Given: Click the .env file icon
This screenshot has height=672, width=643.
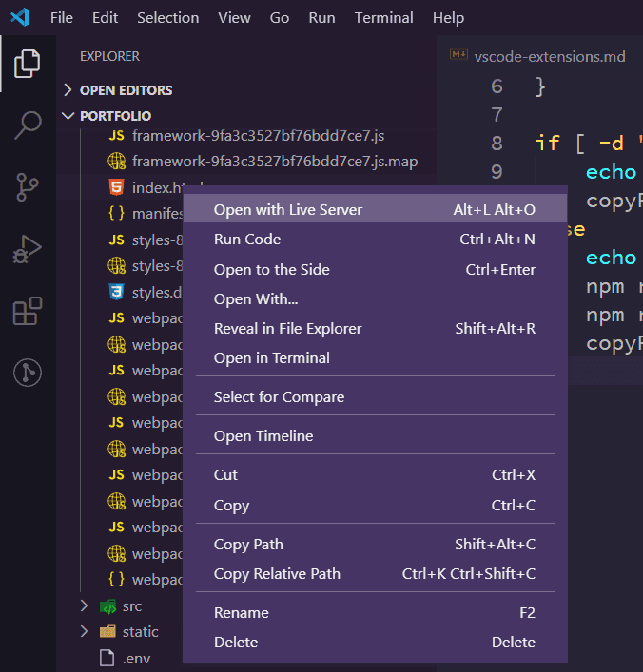Looking at the screenshot, I should coord(107,658).
